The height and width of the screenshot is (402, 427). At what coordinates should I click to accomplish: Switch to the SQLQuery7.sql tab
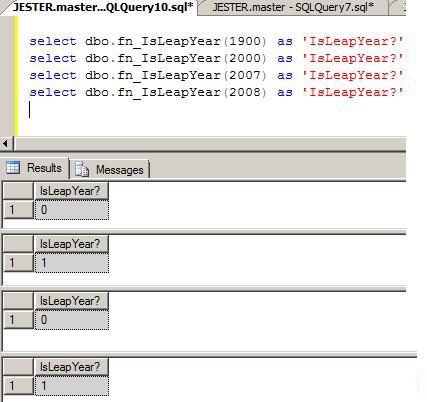[293, 7]
